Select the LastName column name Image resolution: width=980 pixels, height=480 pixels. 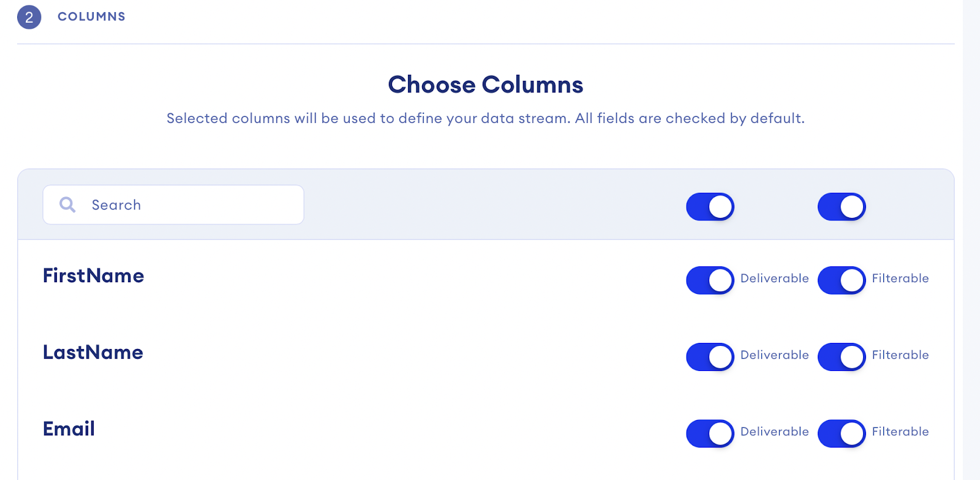(92, 353)
